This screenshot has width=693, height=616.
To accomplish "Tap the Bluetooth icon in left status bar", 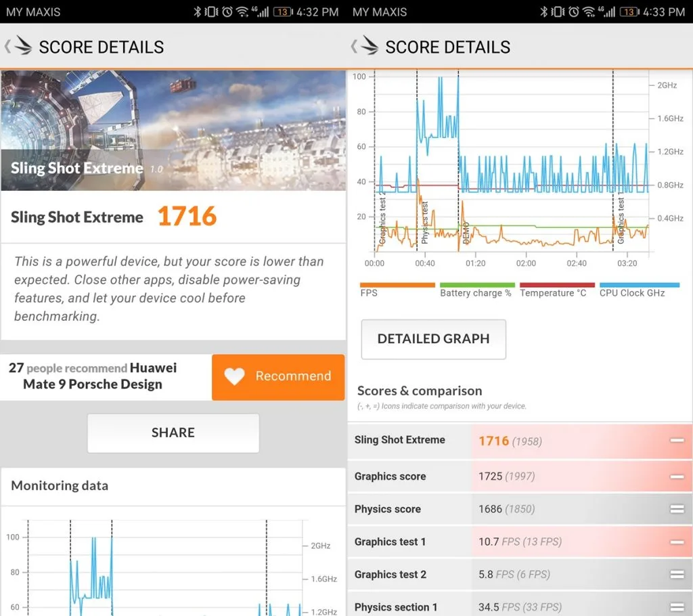I will tap(197, 12).
